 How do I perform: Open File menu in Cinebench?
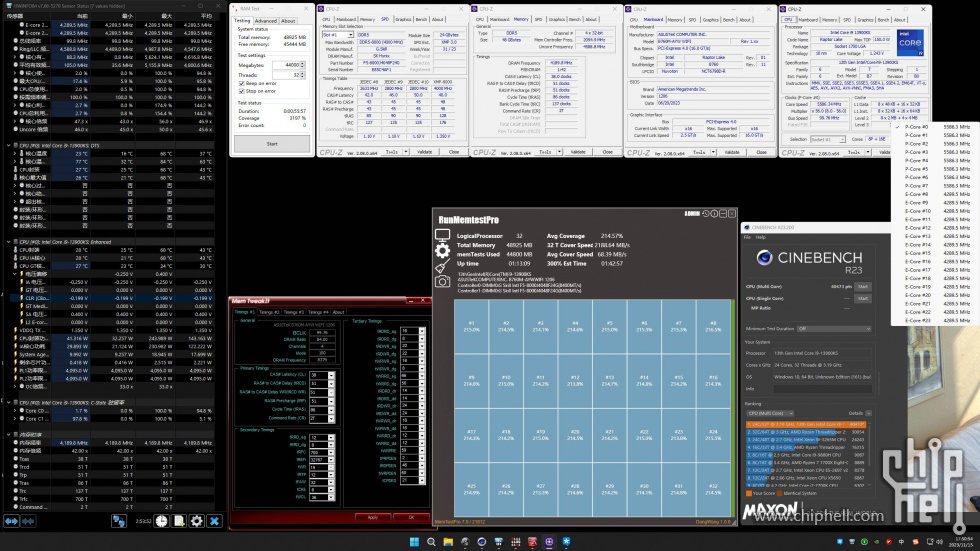[748, 237]
